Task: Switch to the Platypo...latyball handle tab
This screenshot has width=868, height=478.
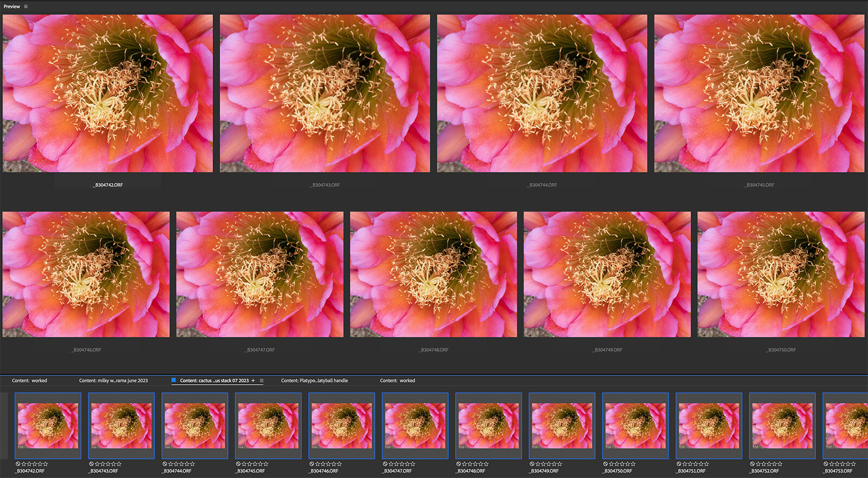Action: [x=314, y=380]
